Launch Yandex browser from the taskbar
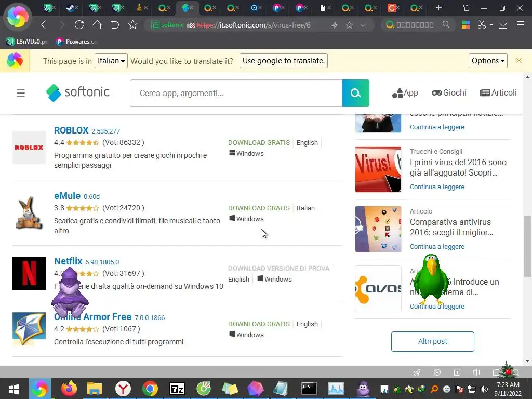Image resolution: width=532 pixels, height=399 pixels. (x=123, y=389)
